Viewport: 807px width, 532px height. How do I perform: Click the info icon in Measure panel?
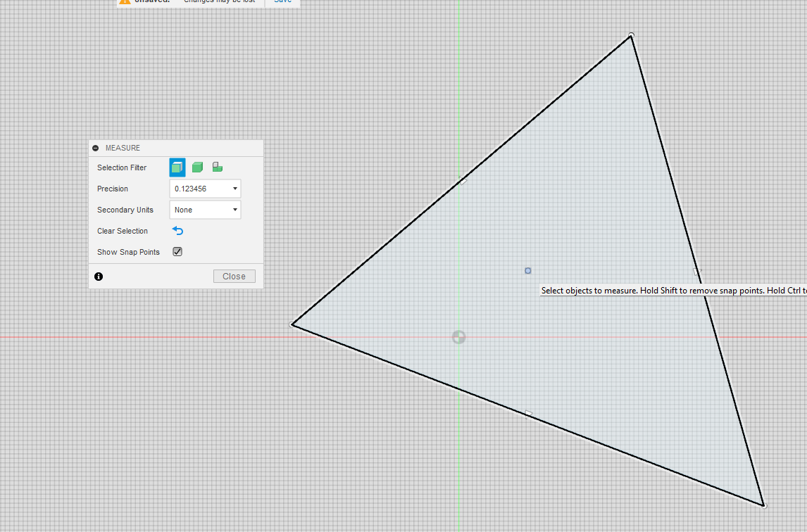(x=99, y=277)
